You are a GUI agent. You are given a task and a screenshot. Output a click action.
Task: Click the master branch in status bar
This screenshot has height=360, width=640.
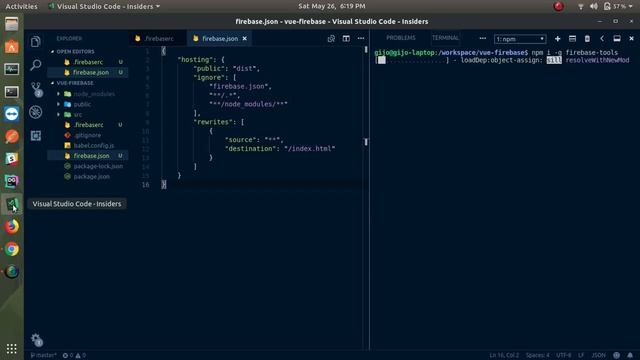(x=43, y=355)
